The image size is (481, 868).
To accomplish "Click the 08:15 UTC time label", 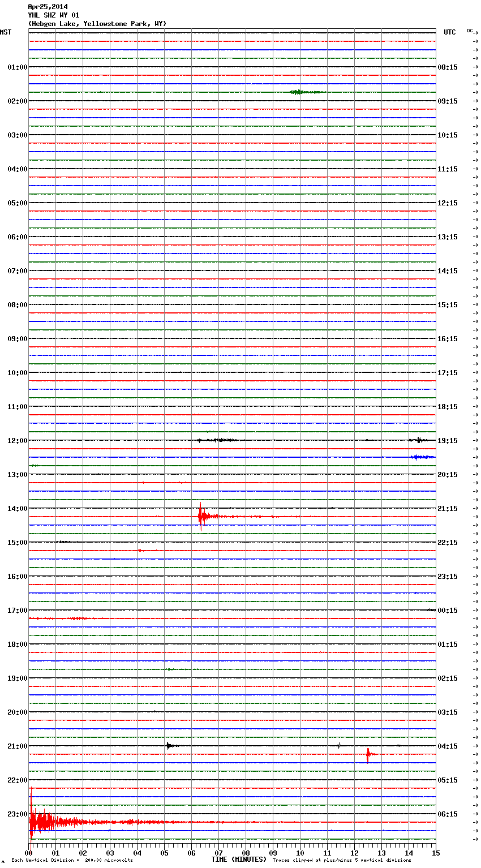I will tap(448, 67).
